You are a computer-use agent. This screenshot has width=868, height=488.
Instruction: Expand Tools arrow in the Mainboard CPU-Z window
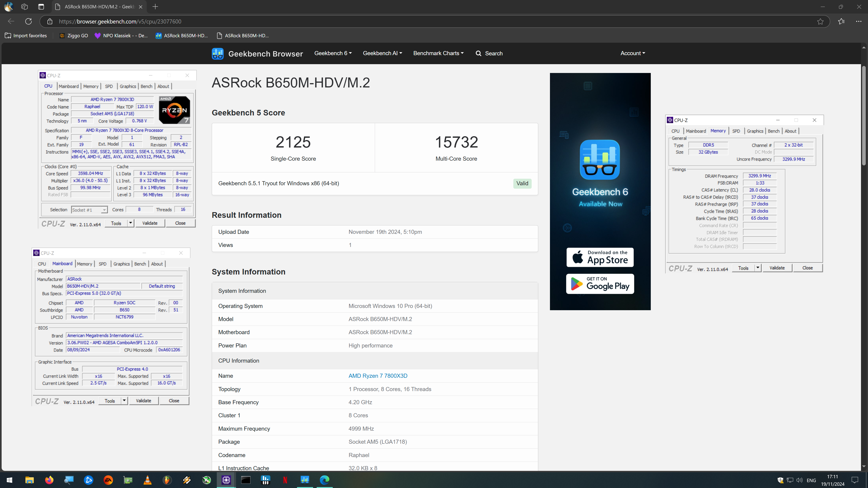pyautogui.click(x=124, y=401)
